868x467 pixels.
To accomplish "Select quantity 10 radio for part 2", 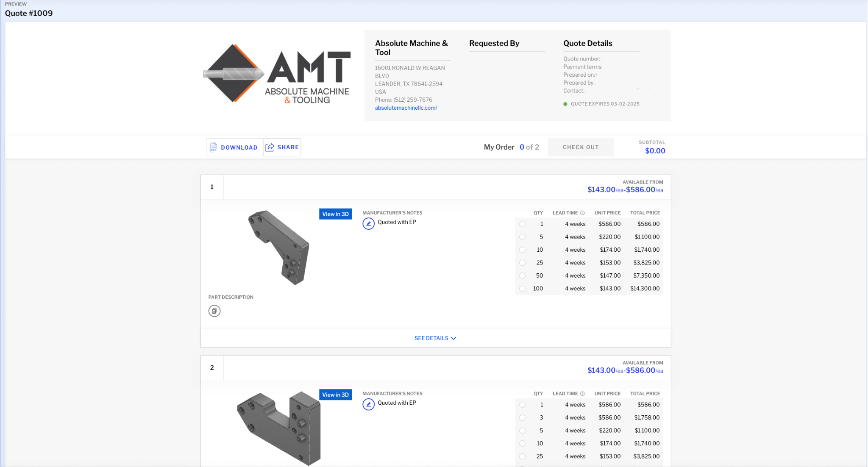I will pyautogui.click(x=522, y=444).
